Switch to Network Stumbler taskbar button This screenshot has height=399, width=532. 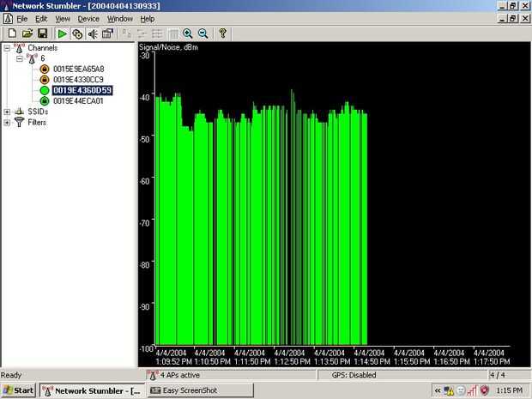[93, 391]
